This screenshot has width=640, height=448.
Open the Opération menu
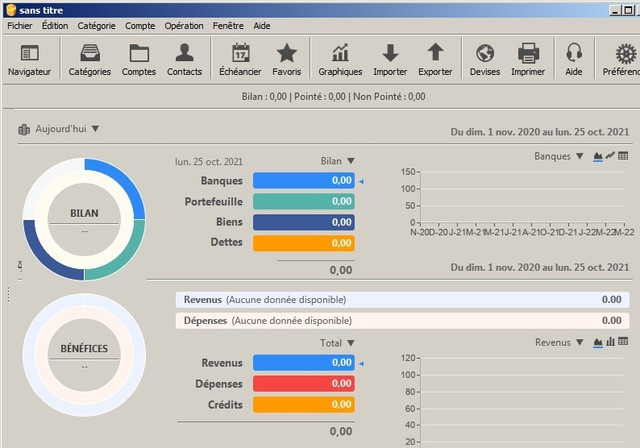(x=184, y=26)
